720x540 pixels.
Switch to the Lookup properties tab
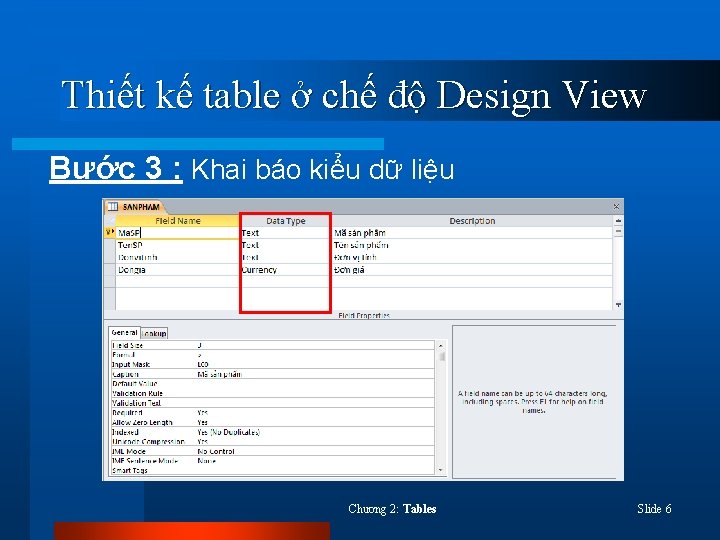154,333
